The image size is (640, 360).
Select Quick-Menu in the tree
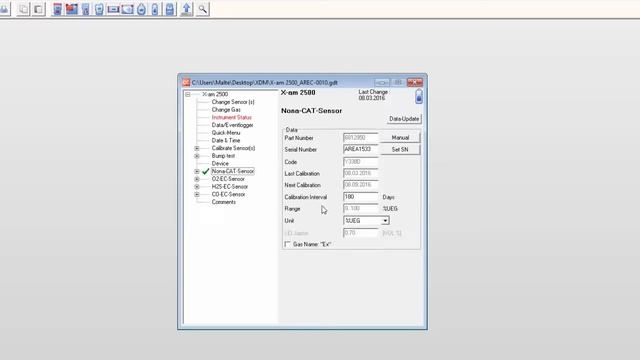(x=226, y=133)
